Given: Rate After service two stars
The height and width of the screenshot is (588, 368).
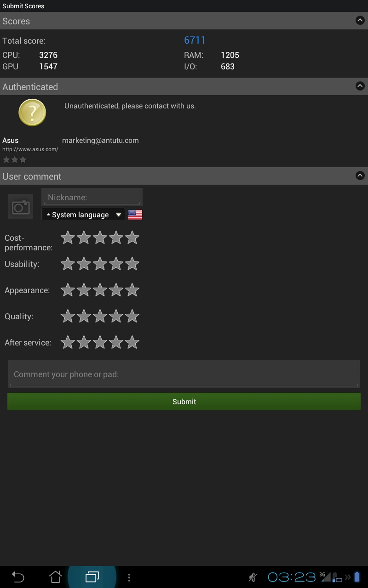Looking at the screenshot, I should (84, 342).
